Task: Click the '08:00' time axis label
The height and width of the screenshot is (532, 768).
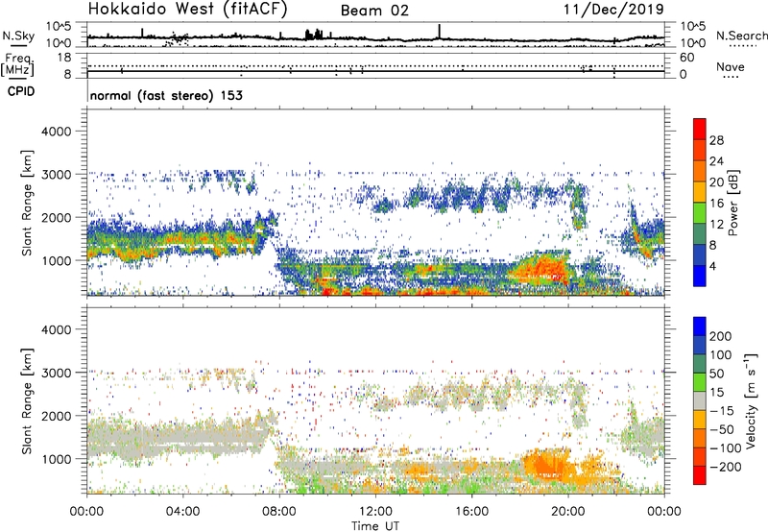Action: tap(279, 512)
